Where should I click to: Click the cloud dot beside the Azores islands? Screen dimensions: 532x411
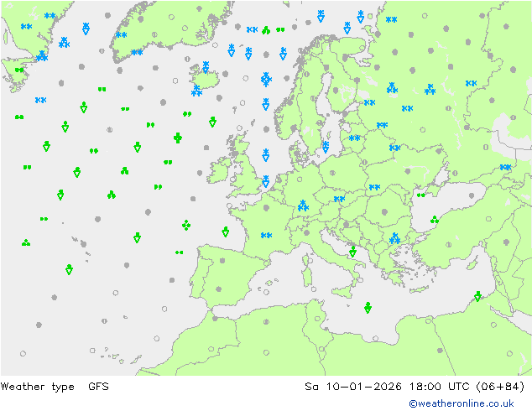tap(83, 243)
